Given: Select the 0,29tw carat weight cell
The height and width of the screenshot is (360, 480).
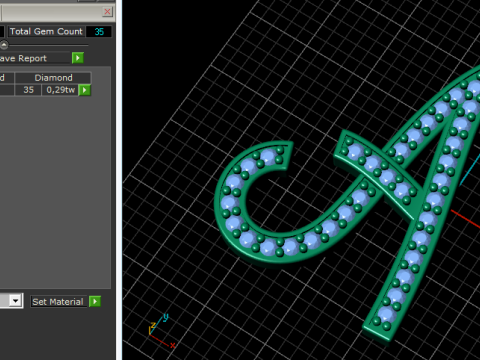Looking at the screenshot, I should click(60, 90).
